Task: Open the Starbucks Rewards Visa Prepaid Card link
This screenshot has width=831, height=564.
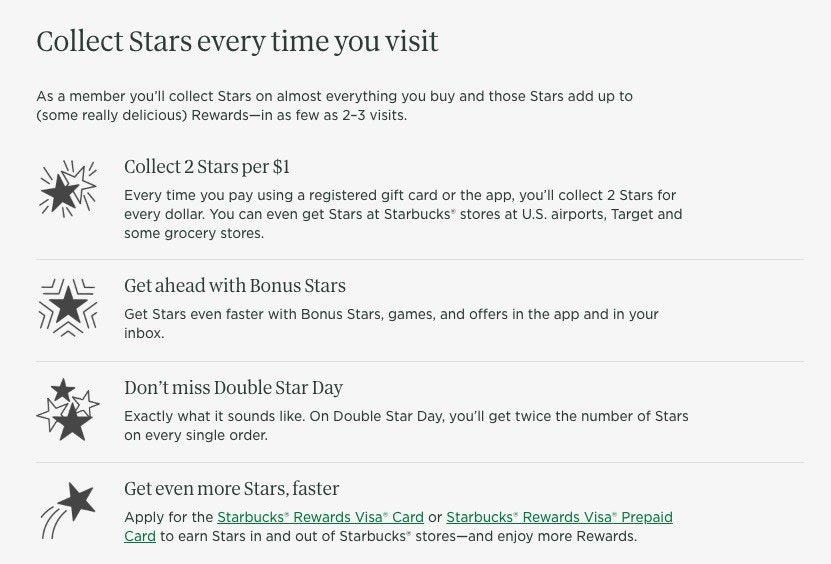Action: [559, 517]
